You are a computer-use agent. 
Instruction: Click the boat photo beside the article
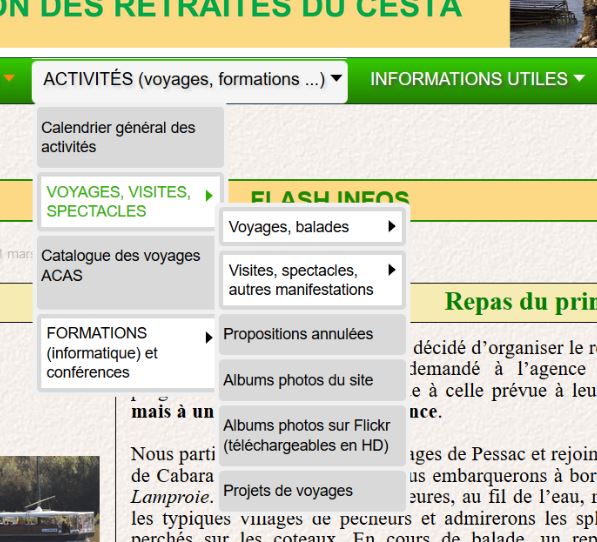[x=49, y=499]
